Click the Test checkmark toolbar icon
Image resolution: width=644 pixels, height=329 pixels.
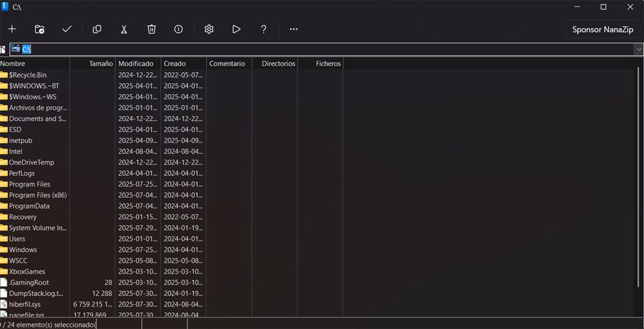tap(66, 29)
